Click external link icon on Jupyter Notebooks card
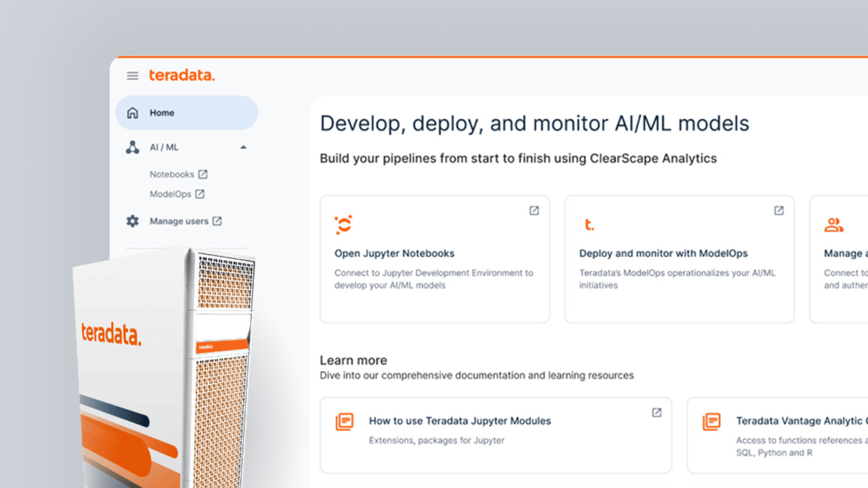Image resolution: width=868 pixels, height=488 pixels. pyautogui.click(x=534, y=211)
